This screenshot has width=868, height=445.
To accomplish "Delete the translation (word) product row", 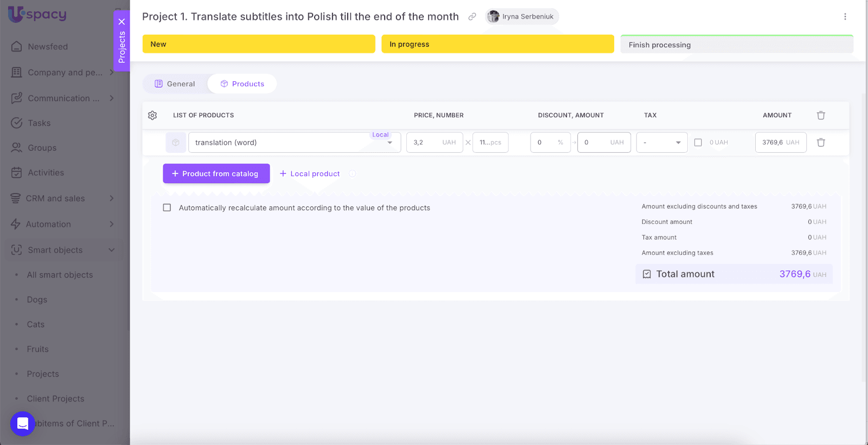I will click(x=821, y=143).
